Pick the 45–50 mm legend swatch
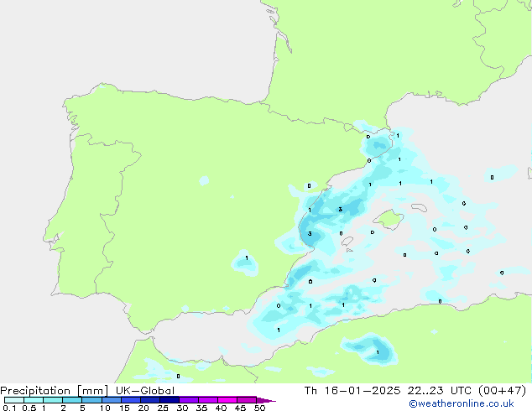 click(x=247, y=400)
